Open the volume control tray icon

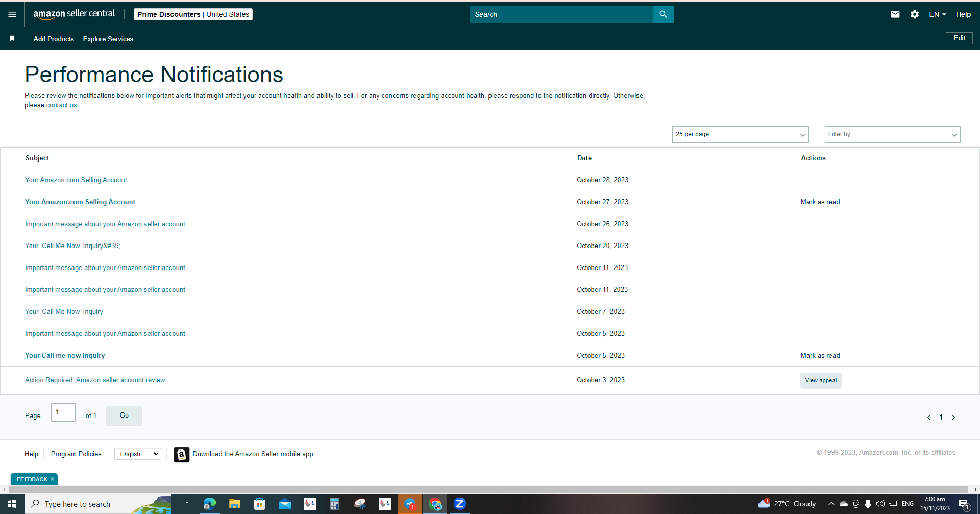click(x=880, y=504)
